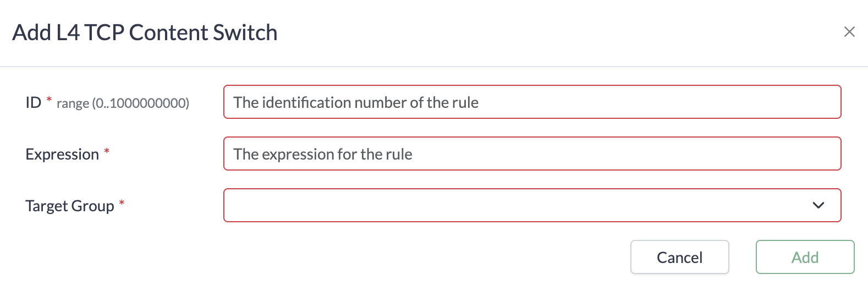Click the ID input field
This screenshot has height=285, width=868.
531,102
